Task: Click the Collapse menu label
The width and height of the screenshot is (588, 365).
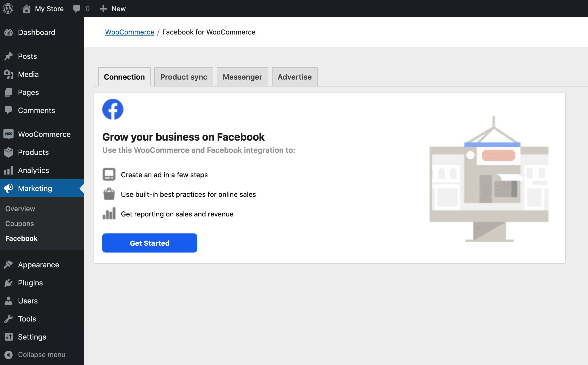Action: pos(42,355)
